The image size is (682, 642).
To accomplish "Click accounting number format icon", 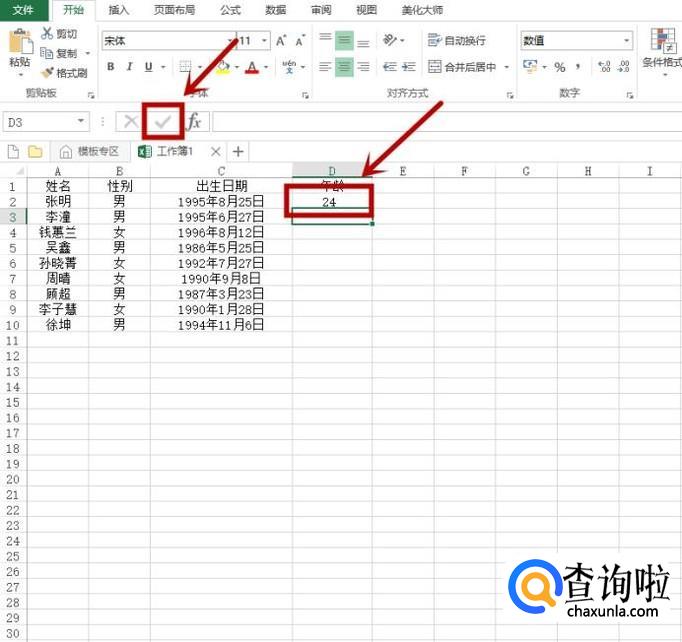I will click(x=530, y=67).
